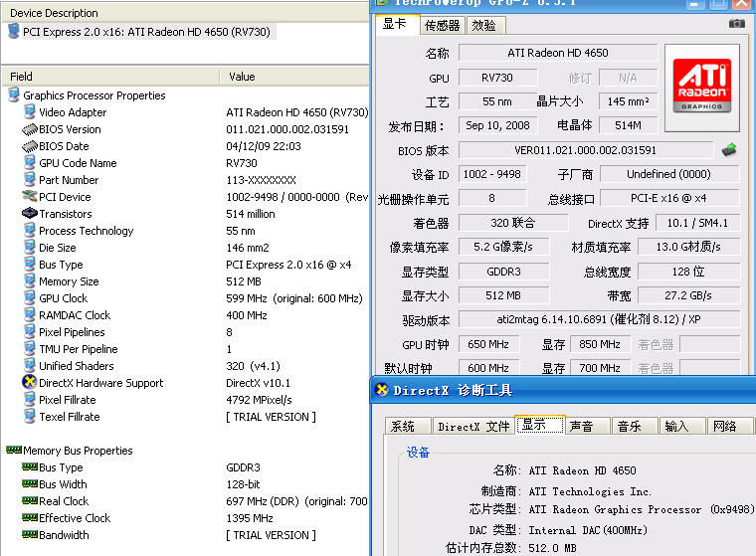Viewport: 756px width, 556px height.
Task: Select the value 1395 MHz
Action: 250,518
